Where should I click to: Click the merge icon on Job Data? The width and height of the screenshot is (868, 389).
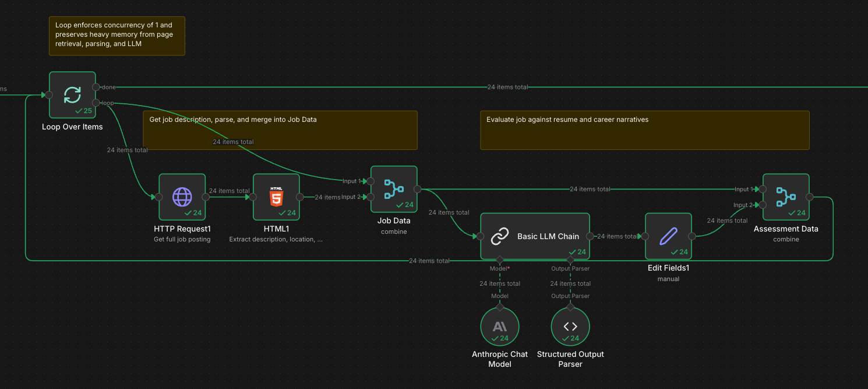point(394,188)
